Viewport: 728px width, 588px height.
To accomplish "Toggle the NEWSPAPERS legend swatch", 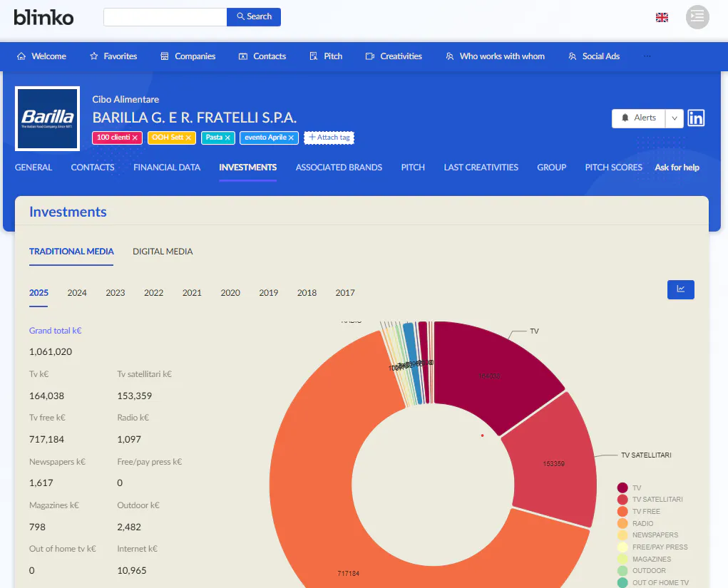I will click(x=622, y=535).
